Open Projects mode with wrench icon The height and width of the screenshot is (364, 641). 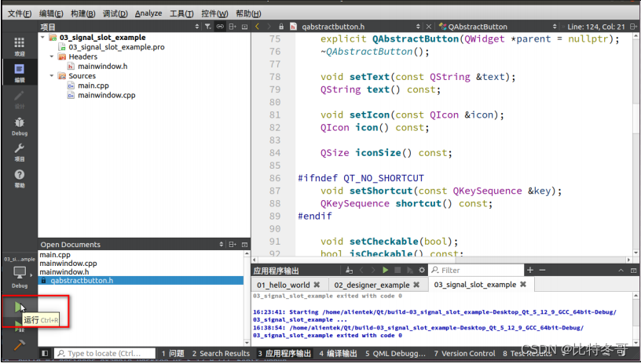click(x=19, y=151)
